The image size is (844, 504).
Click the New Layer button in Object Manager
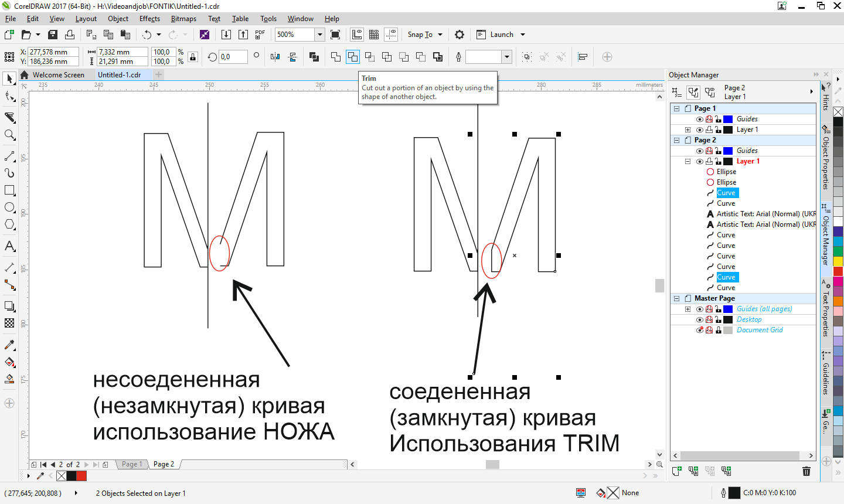(x=677, y=471)
